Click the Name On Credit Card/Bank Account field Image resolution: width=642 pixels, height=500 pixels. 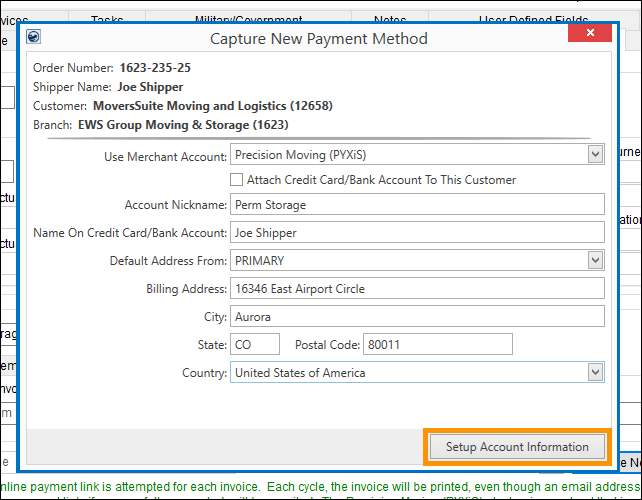click(x=417, y=233)
